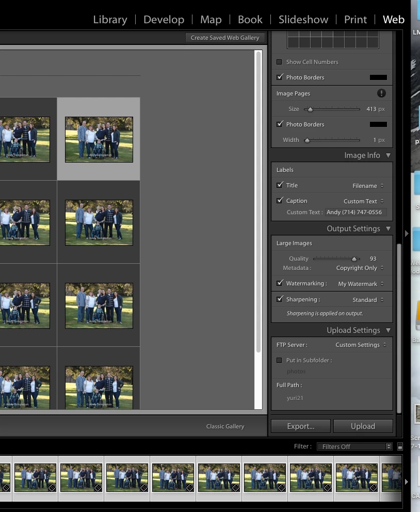Click the Image Pages warning icon

[x=381, y=93]
